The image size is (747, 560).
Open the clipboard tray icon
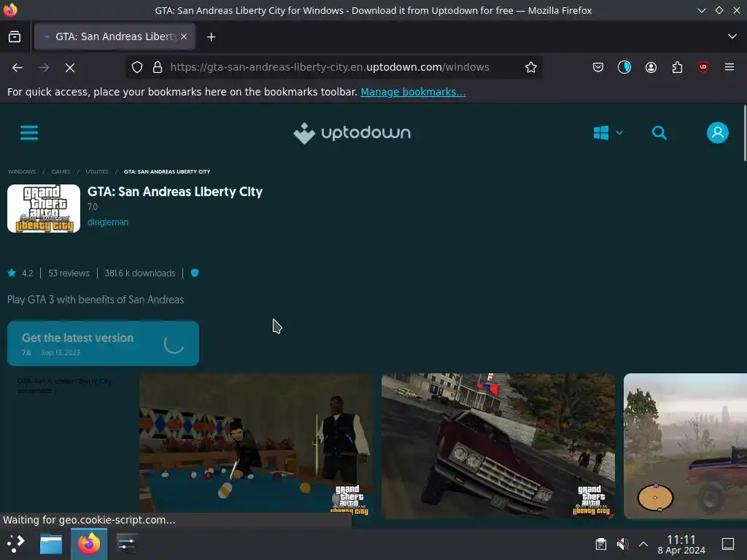tap(601, 544)
